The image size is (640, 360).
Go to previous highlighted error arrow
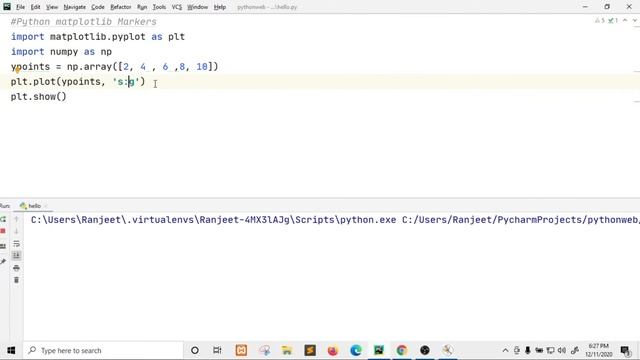[x=625, y=20]
